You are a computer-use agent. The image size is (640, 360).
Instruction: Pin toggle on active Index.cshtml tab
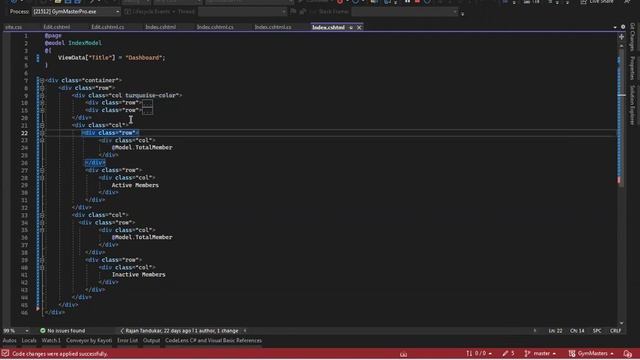tap(351, 27)
